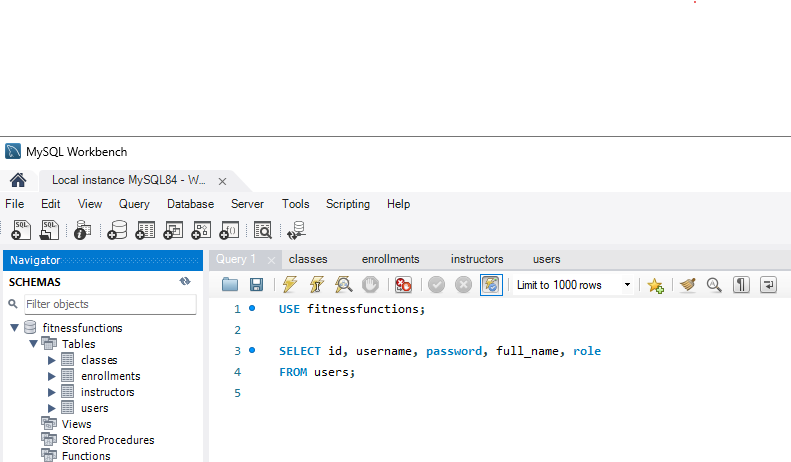Screen dimensions: 791x462
Task: Click the Filter objects search field
Action: (x=110, y=304)
